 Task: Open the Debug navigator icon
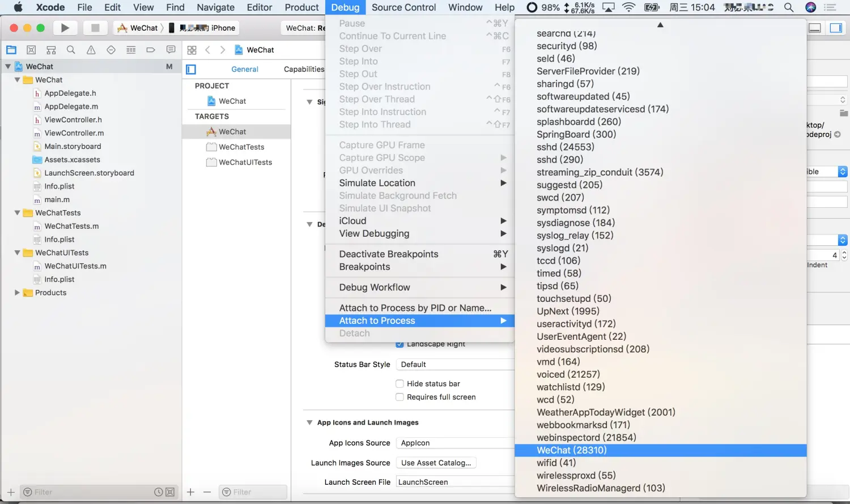(x=131, y=50)
